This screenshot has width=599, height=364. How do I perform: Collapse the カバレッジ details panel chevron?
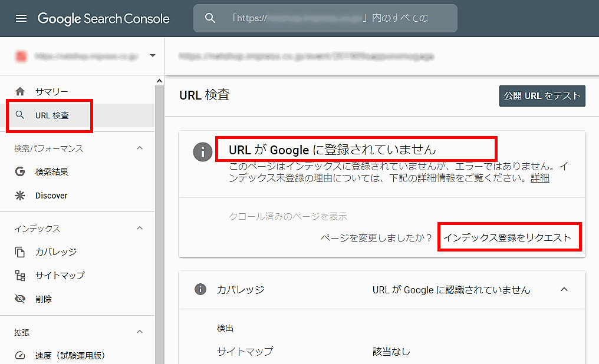pos(564,290)
